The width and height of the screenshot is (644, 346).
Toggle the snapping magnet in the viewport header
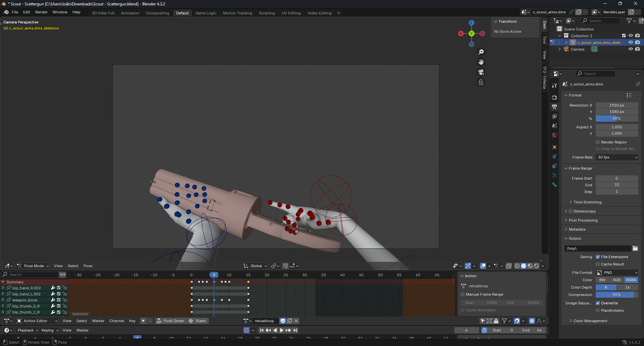(286, 266)
